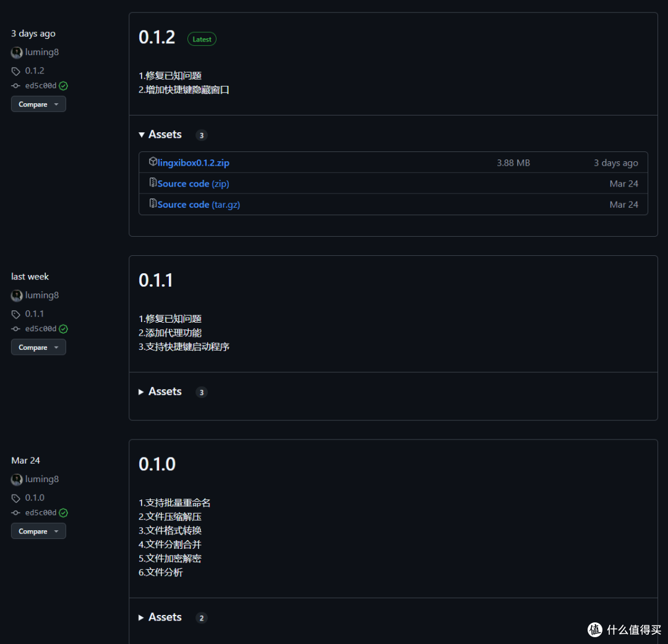668x644 pixels.
Task: Click the tag icon for 0.1.2
Action: [x=15, y=71]
